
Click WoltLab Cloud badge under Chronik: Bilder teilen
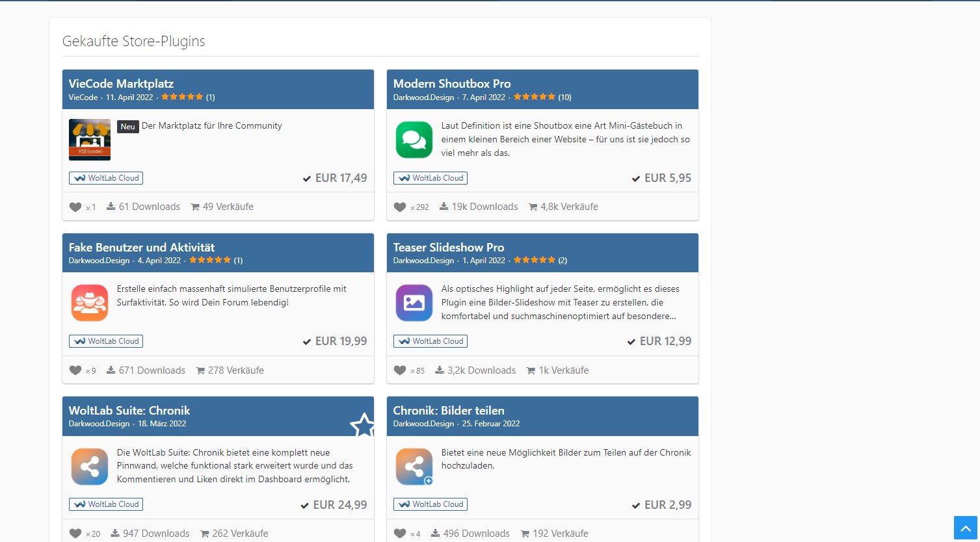430,504
